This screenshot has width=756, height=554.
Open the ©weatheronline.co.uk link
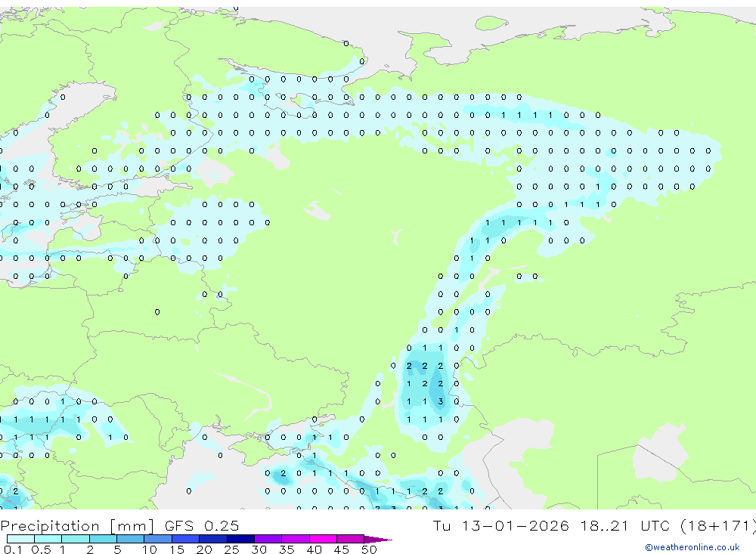(x=692, y=547)
